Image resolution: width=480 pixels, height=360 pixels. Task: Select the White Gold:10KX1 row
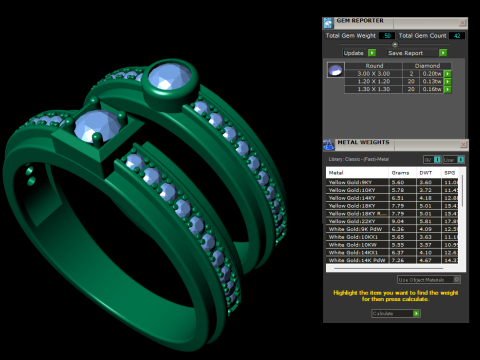[x=392, y=237]
